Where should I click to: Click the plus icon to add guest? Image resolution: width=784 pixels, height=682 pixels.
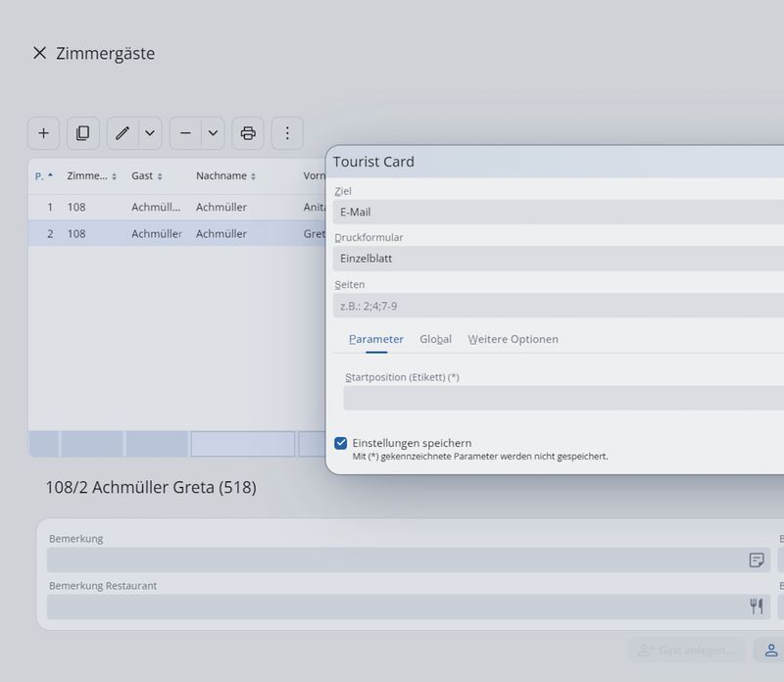[43, 133]
